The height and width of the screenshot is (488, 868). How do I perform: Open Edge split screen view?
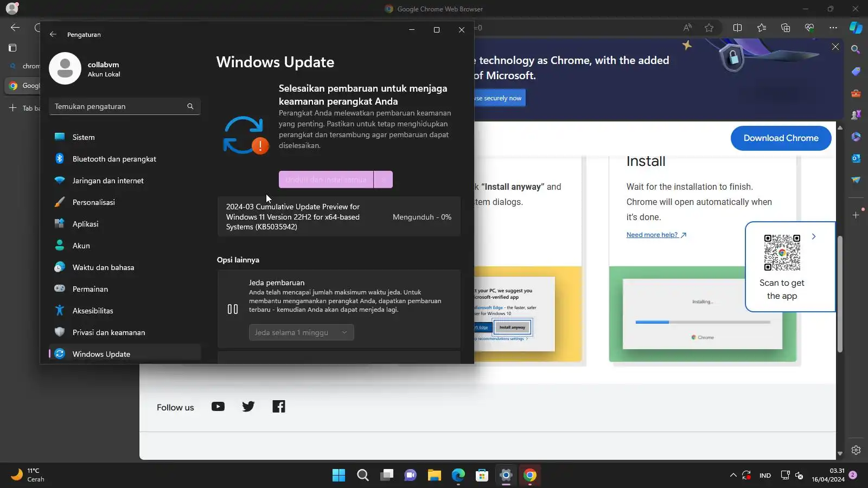pos(737,28)
